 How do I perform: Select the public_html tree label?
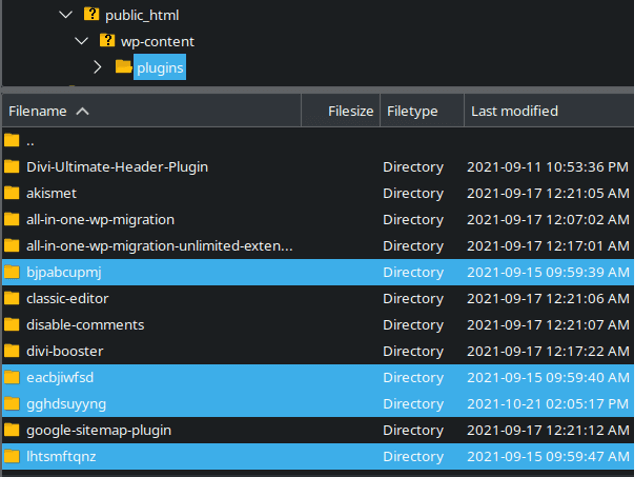pyautogui.click(x=142, y=16)
